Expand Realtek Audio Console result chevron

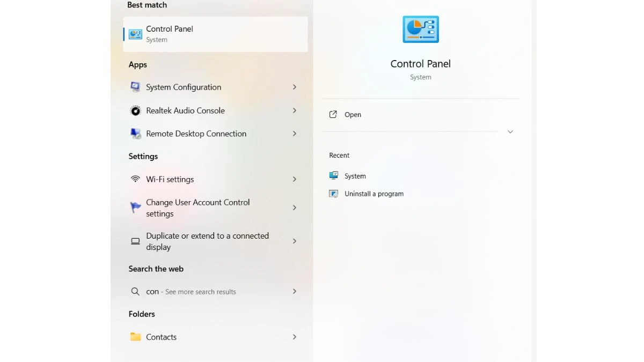tap(294, 110)
